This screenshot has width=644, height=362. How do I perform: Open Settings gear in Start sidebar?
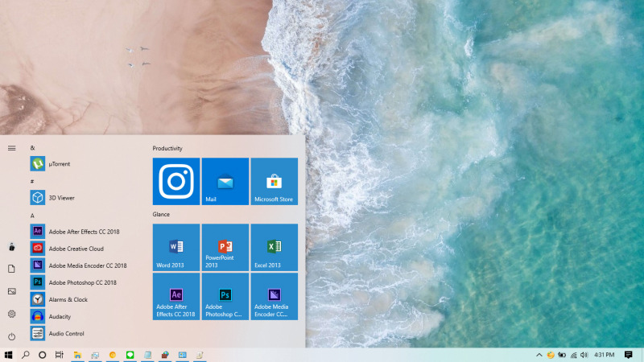(x=11, y=314)
